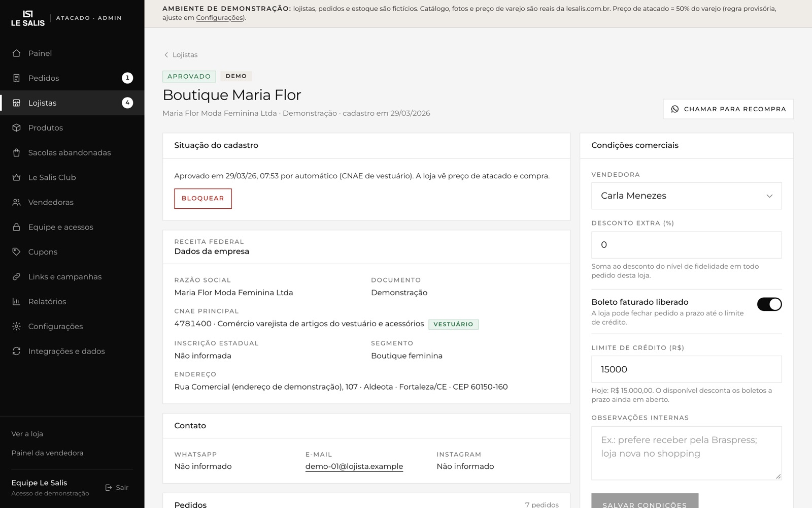The height and width of the screenshot is (508, 812).
Task: Click the Painel home icon
Action: click(x=16, y=53)
